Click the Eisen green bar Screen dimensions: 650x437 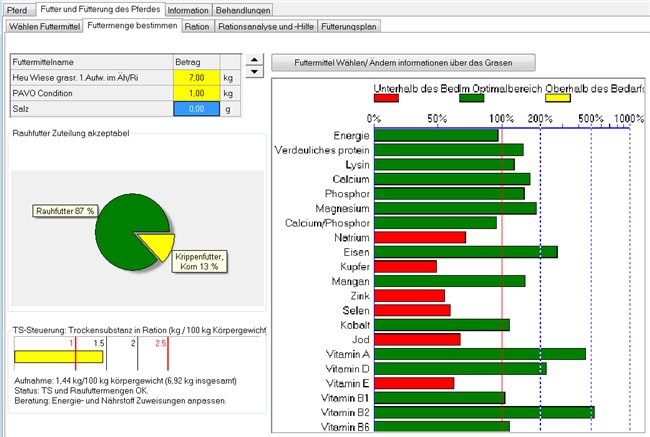click(x=466, y=252)
